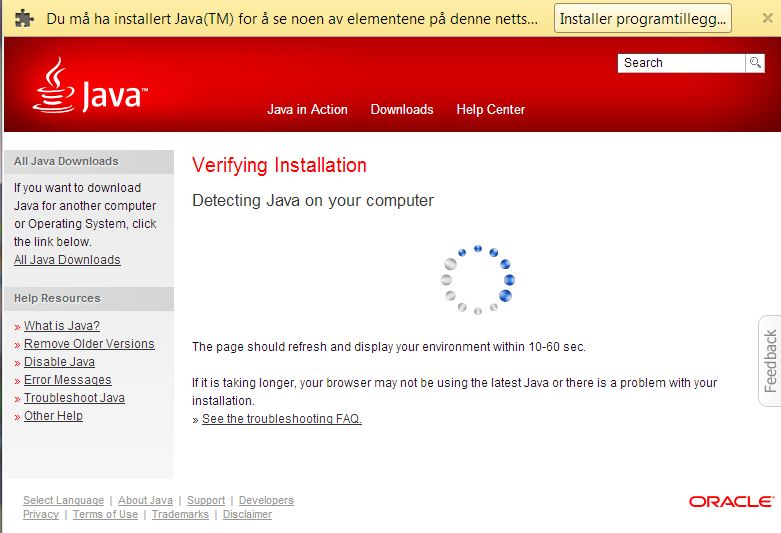Open See the troubleshooting FAQ link

point(282,418)
